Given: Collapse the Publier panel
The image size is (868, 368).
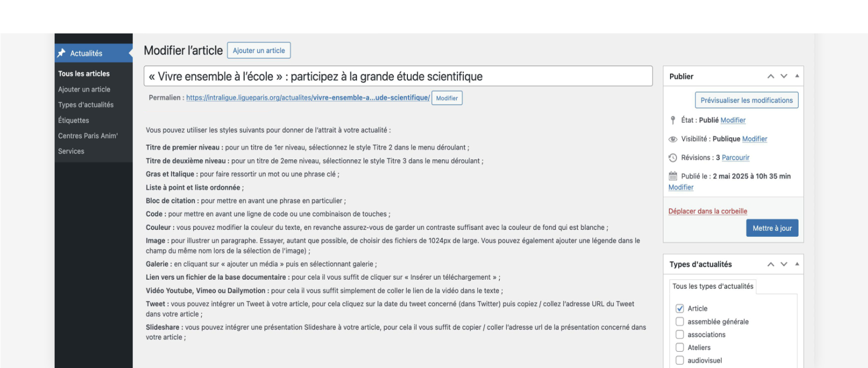Looking at the screenshot, I should [797, 76].
